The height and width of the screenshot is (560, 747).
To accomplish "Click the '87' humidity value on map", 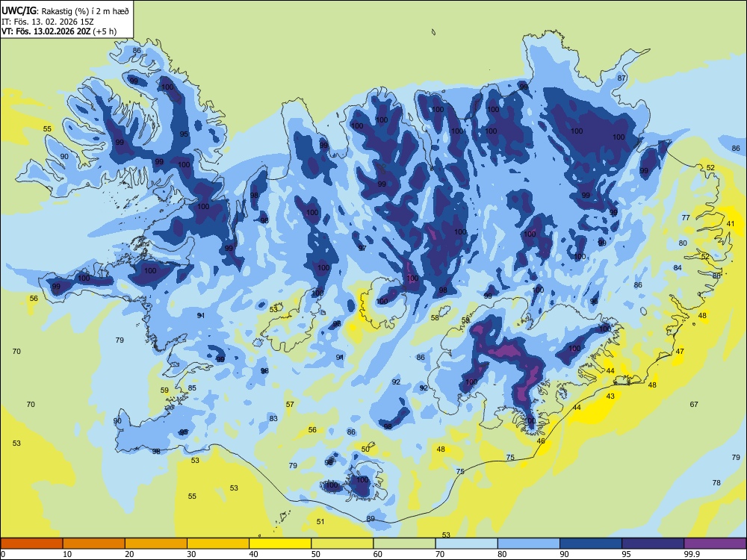I will point(622,78).
